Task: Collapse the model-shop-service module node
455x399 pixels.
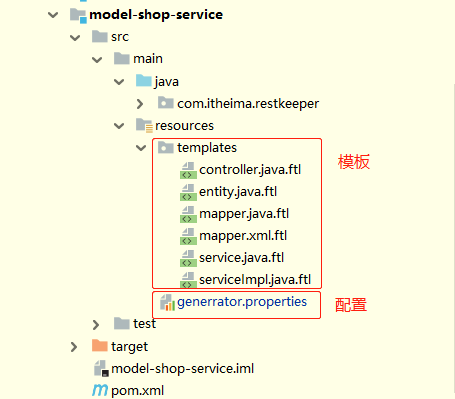Action: (53, 15)
